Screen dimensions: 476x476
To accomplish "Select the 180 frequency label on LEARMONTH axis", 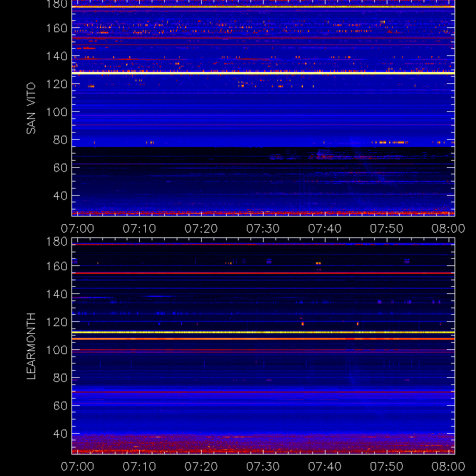I will [x=57, y=242].
